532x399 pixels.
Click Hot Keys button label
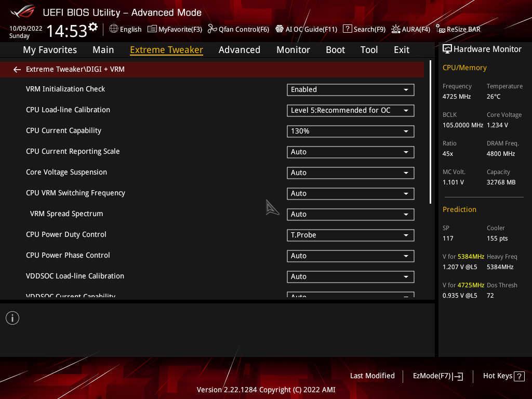[497, 376]
